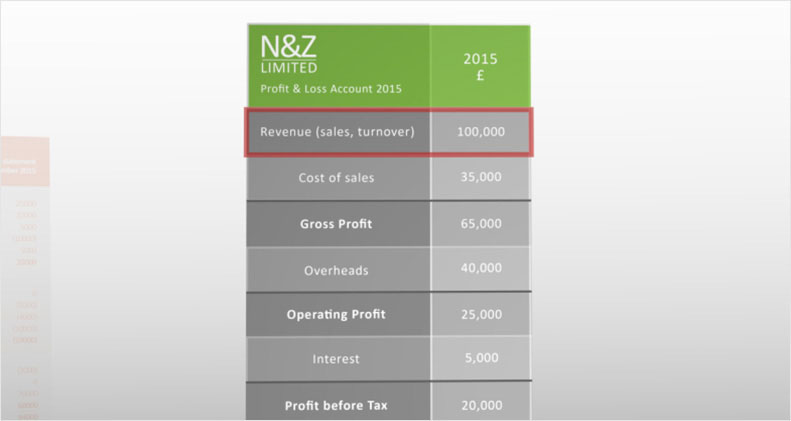Select the Revenue (sales, turnover) row label
791x421 pixels.
tap(337, 132)
